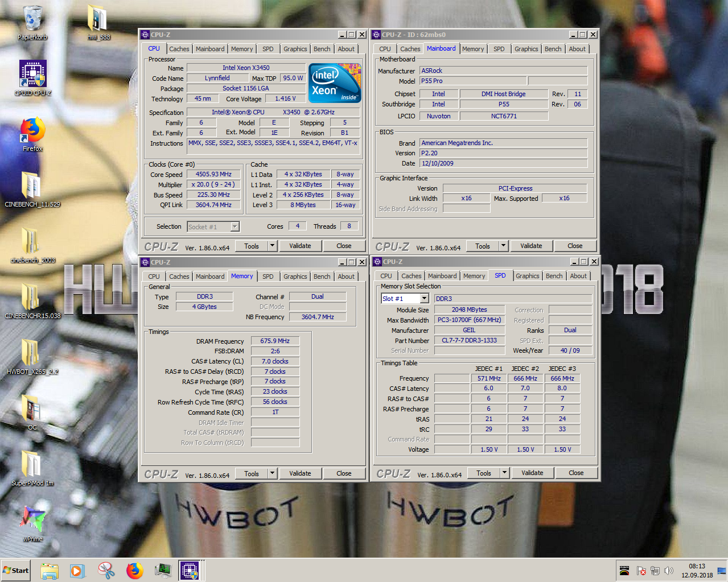
Task: Select the CPU-Z taskbar button
Action: pyautogui.click(x=190, y=571)
